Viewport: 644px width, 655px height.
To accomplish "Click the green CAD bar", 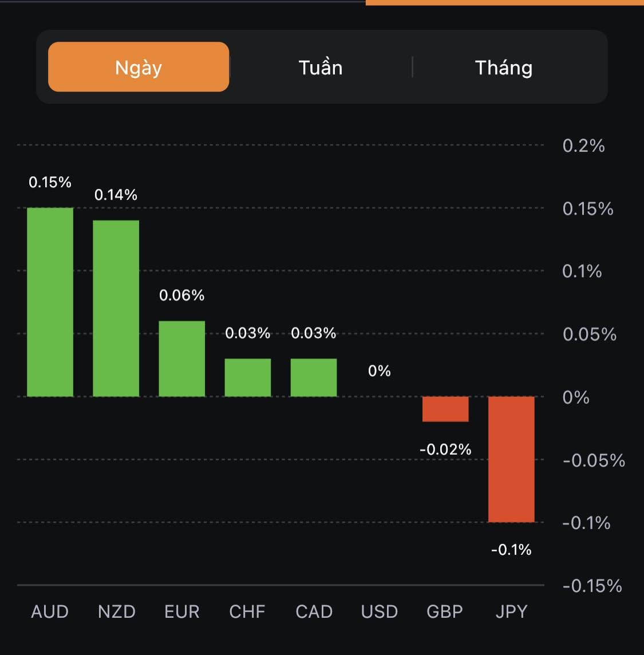I will [314, 377].
